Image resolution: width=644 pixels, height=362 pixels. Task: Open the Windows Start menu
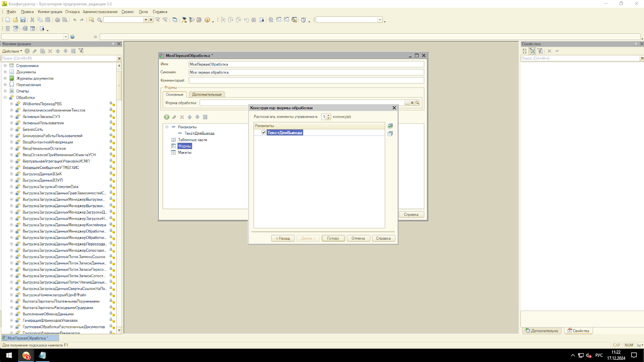9,355
